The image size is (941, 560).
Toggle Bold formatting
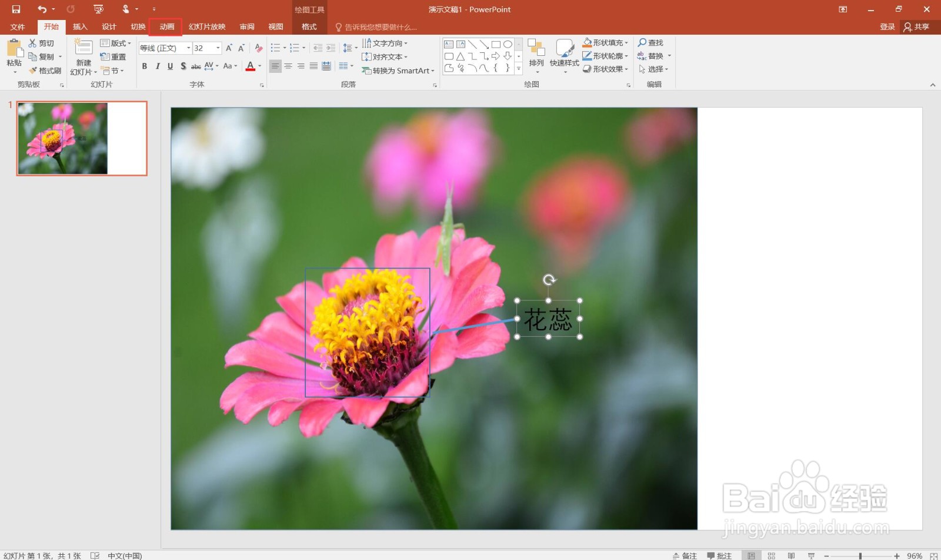click(x=145, y=66)
